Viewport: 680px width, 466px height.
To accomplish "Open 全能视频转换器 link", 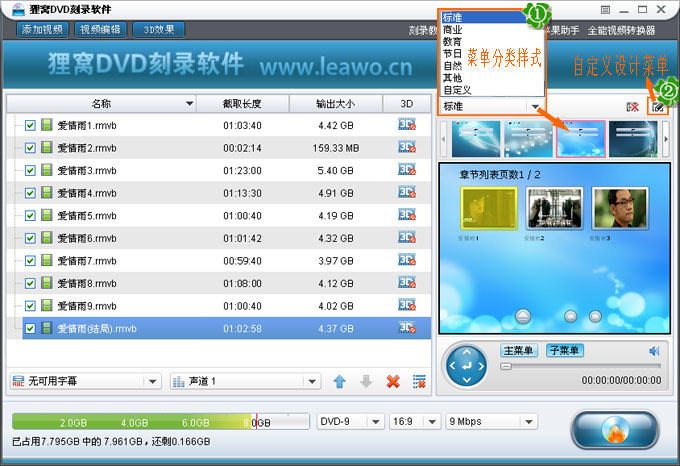I will tap(621, 31).
